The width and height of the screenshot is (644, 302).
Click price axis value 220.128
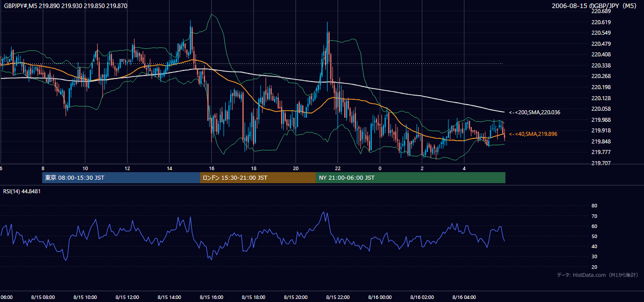pos(601,98)
